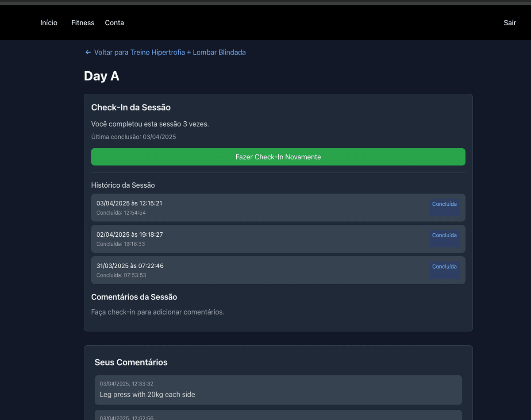The height and width of the screenshot is (420, 531).
Task: Go back to Treino Hipertrofia + Lombar Blindada
Action: click(165, 52)
